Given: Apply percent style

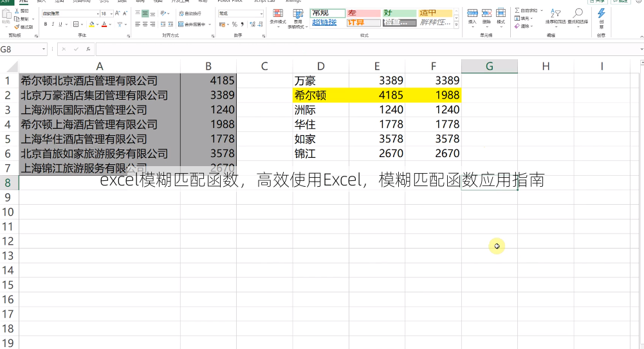Looking at the screenshot, I should pos(235,24).
